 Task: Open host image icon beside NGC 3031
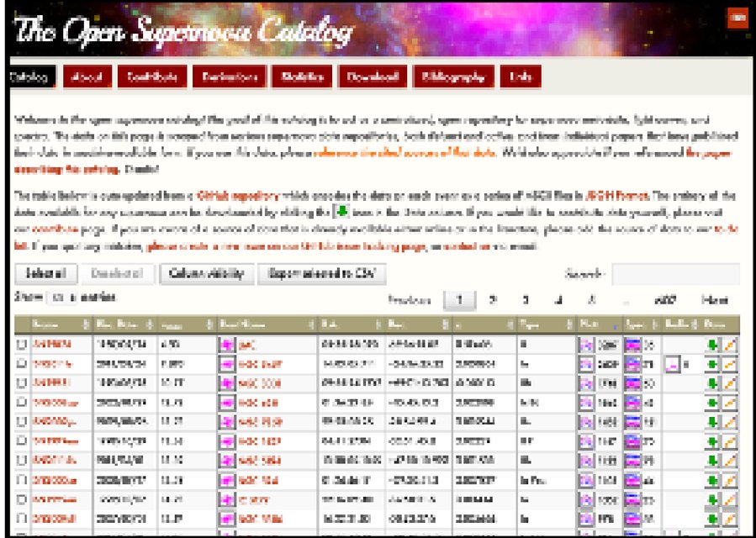pyautogui.click(x=226, y=383)
